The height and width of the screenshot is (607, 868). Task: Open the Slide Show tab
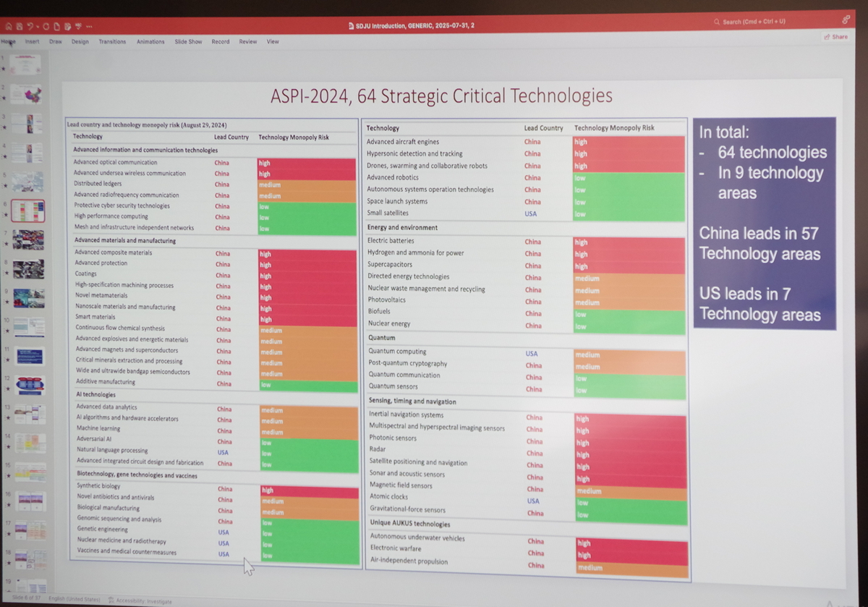click(188, 41)
